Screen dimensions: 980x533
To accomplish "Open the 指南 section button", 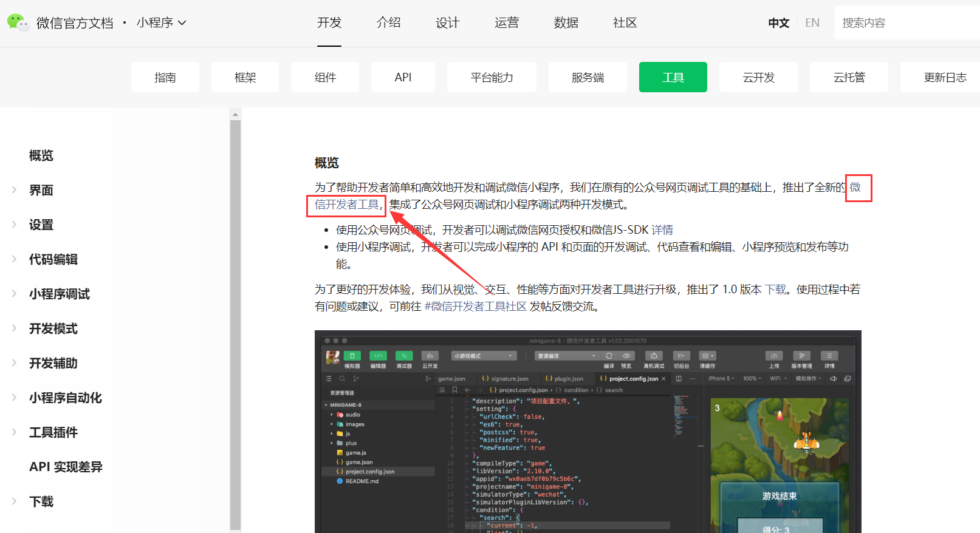I will [165, 77].
